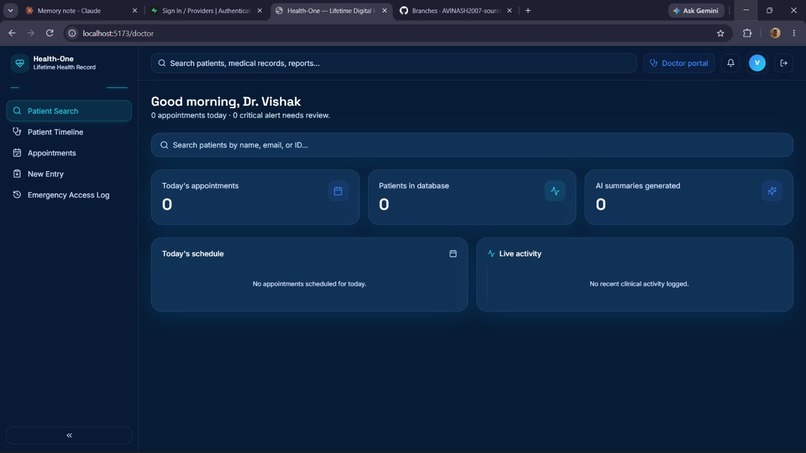Click 'Good morning, Dr. Vishak' heading
This screenshot has height=453, width=806.
point(226,101)
